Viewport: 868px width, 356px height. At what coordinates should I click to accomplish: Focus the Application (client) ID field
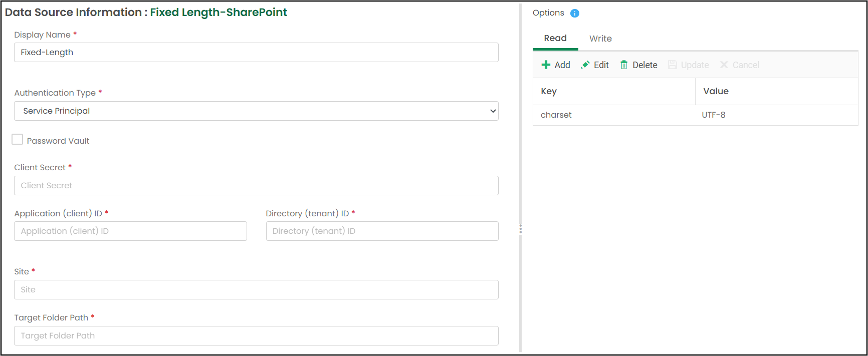[130, 231]
